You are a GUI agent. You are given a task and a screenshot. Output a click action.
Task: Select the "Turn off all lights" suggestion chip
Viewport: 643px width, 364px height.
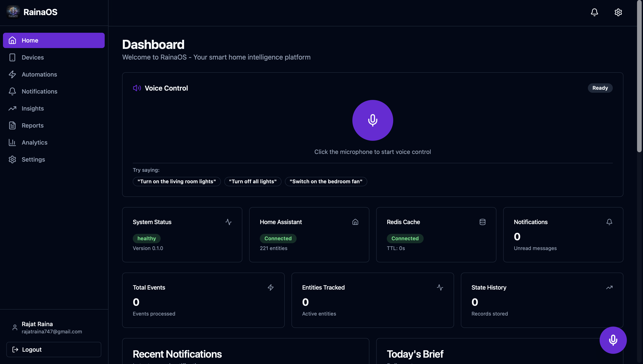point(253,182)
